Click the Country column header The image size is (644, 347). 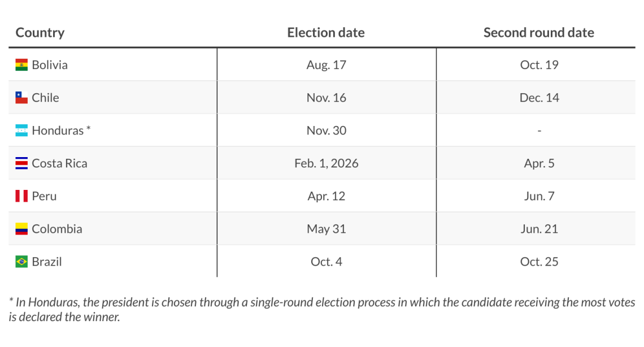point(40,32)
